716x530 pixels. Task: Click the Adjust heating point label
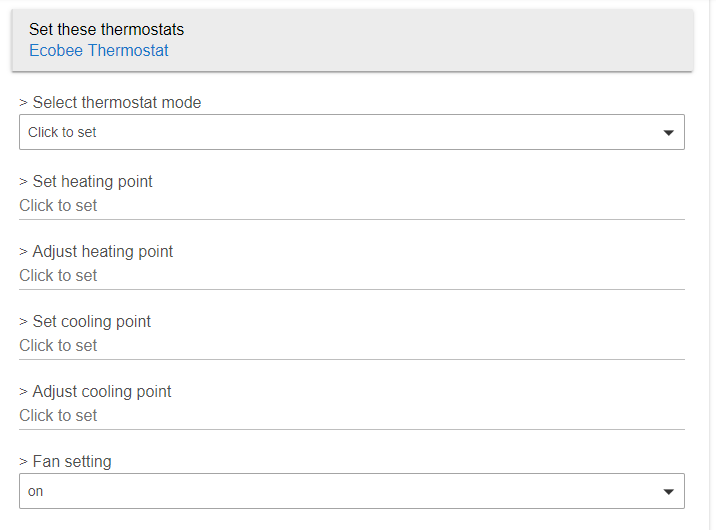[96, 251]
